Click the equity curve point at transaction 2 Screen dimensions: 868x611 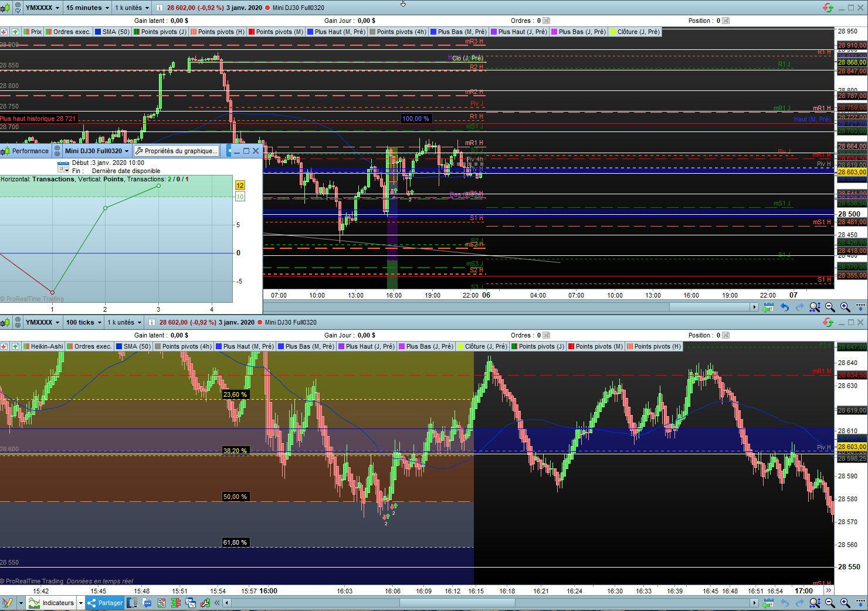(x=106, y=208)
